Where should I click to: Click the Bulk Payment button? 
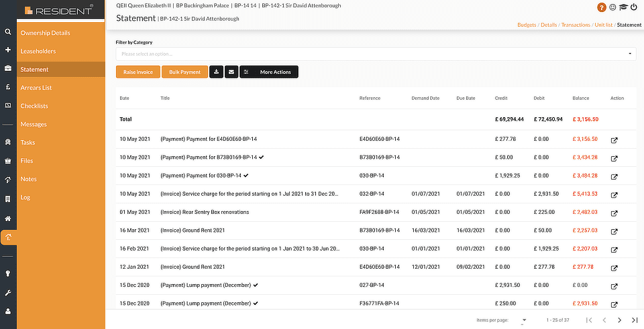coord(184,72)
